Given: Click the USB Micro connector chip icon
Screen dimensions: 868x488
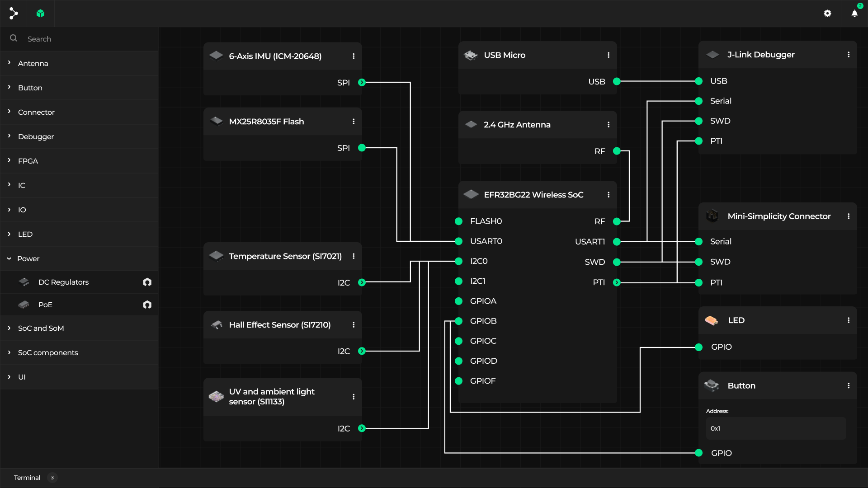Looking at the screenshot, I should coord(471,55).
